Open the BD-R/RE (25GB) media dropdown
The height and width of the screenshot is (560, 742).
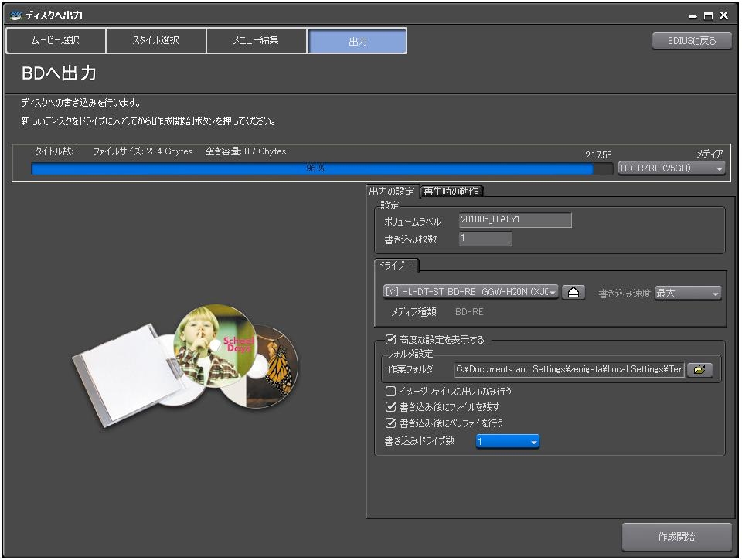coord(672,168)
